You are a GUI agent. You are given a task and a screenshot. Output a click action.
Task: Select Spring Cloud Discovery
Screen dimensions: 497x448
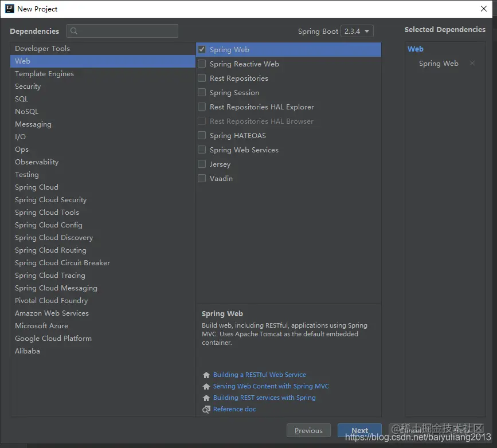103,238
